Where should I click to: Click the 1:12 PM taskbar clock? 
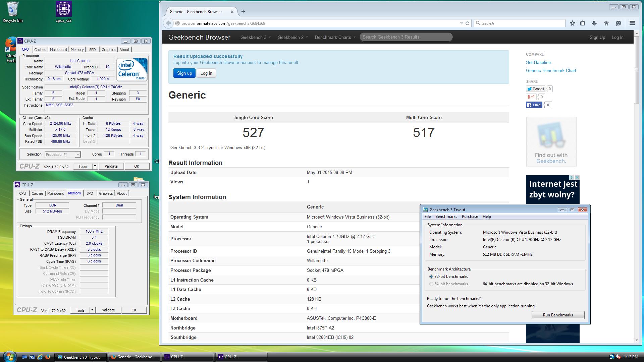click(x=631, y=357)
